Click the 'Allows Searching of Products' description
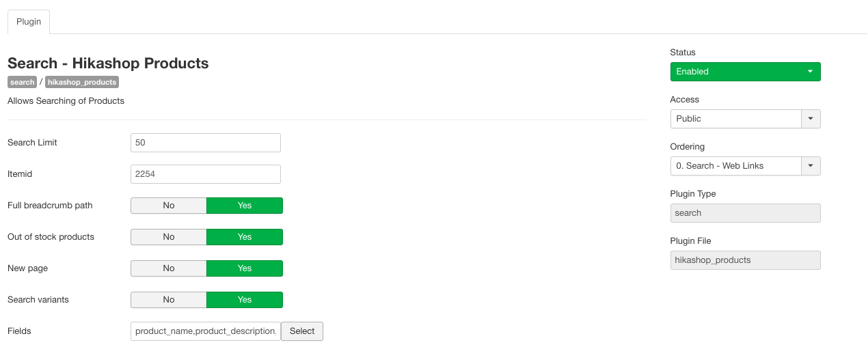Screen dimensions: 868x362 click(x=66, y=101)
